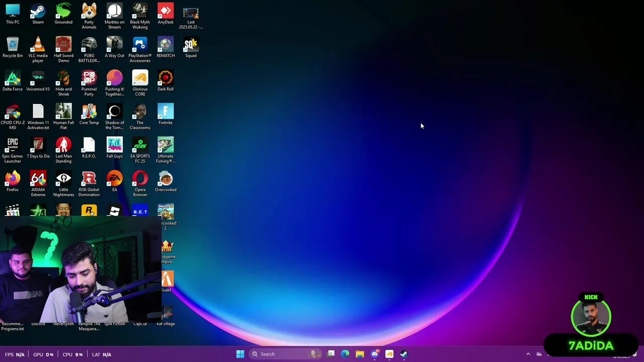This screenshot has width=644, height=362.
Task: Open the Roblox desktop shortcut
Action: pos(114,211)
